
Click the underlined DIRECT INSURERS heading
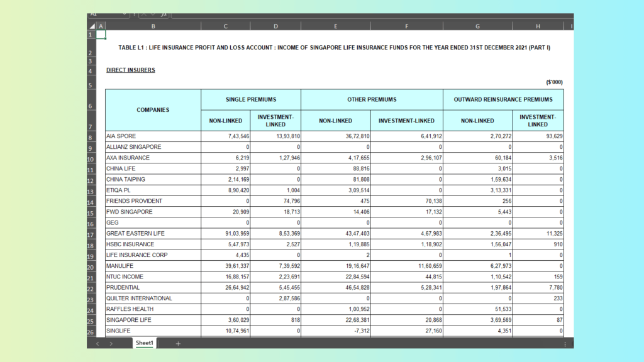coord(130,70)
